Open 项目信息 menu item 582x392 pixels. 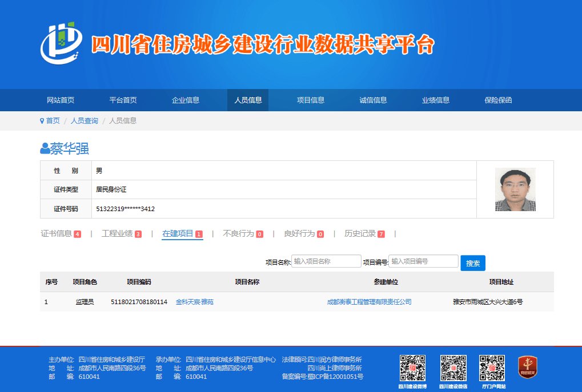coord(311,100)
